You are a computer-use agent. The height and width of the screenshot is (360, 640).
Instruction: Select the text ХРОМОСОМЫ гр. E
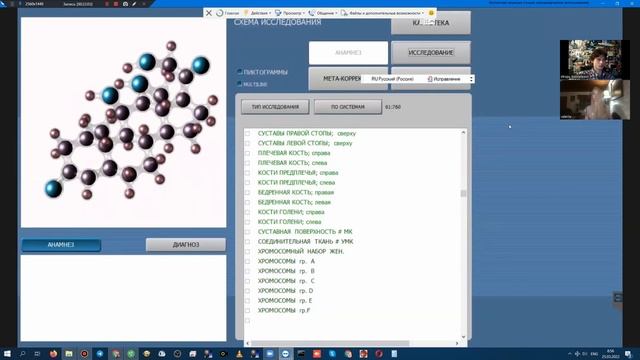click(285, 300)
